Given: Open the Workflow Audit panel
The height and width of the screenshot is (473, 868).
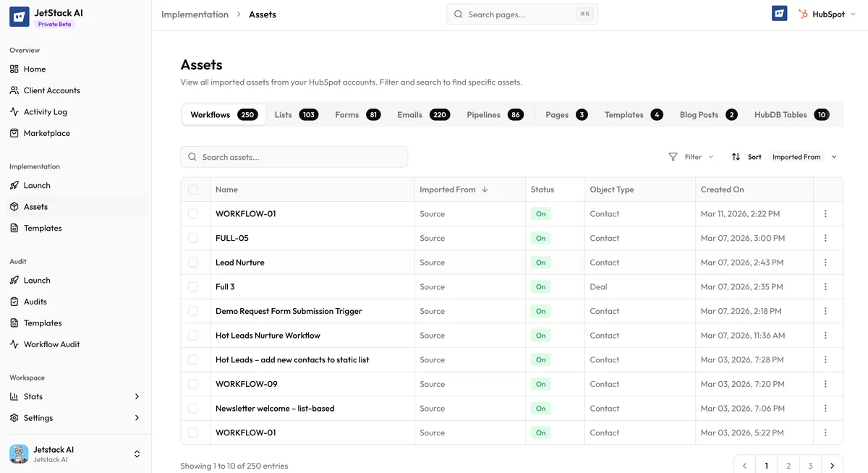Looking at the screenshot, I should coord(51,344).
